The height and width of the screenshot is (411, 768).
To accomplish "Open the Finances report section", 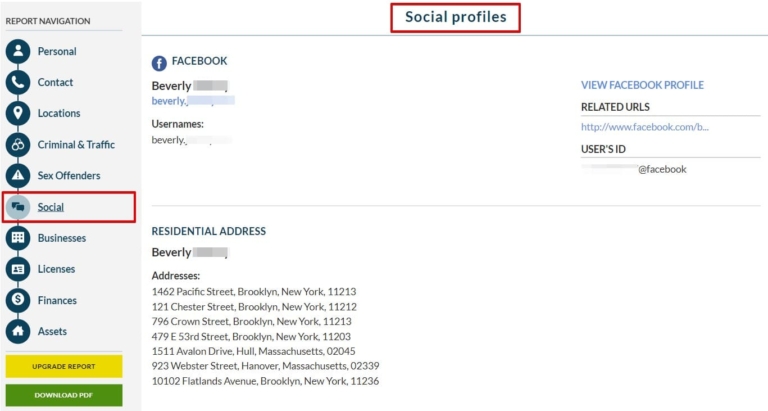I will [57, 300].
